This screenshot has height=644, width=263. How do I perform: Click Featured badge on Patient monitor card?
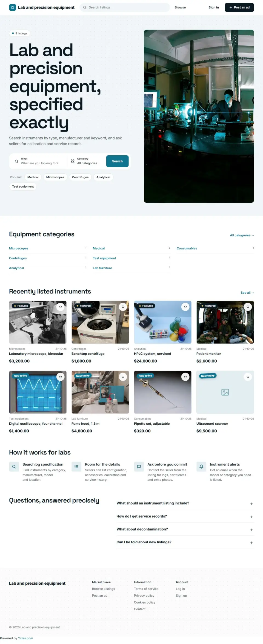tap(208, 306)
